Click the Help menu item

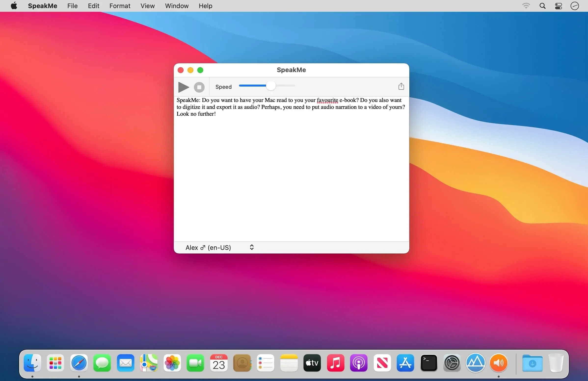[x=205, y=6]
